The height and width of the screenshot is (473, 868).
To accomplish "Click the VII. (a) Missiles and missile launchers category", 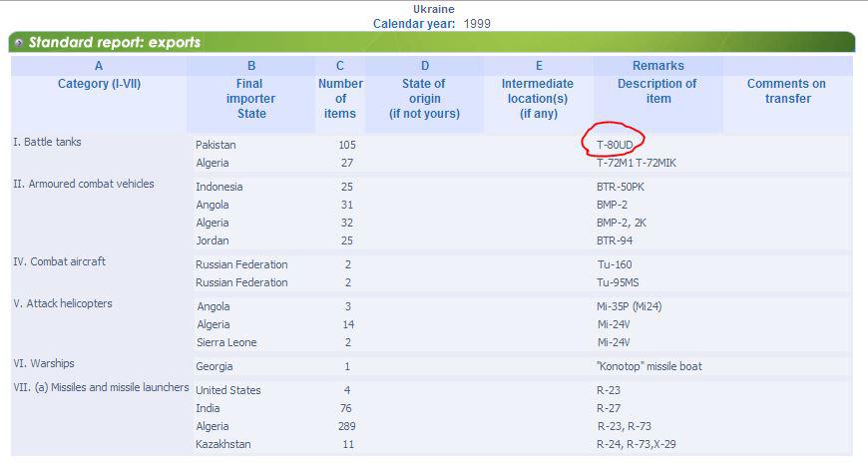I will pos(101,388).
